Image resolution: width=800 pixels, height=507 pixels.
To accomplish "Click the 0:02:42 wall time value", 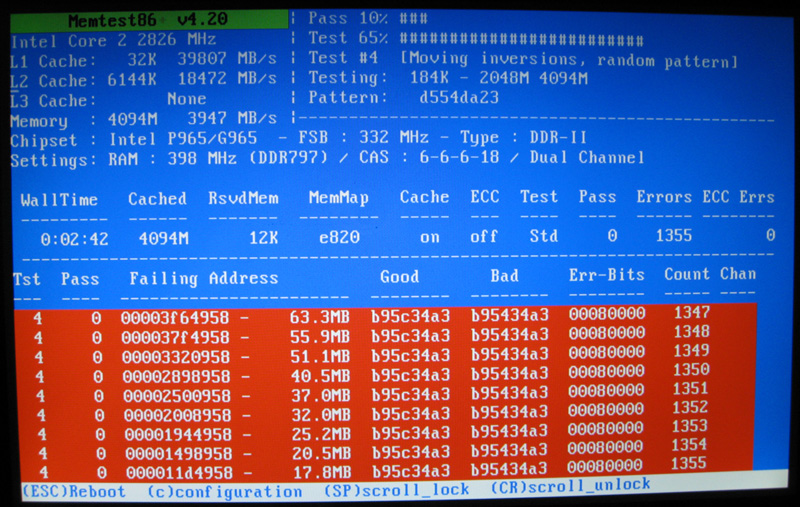I will pos(74,239).
